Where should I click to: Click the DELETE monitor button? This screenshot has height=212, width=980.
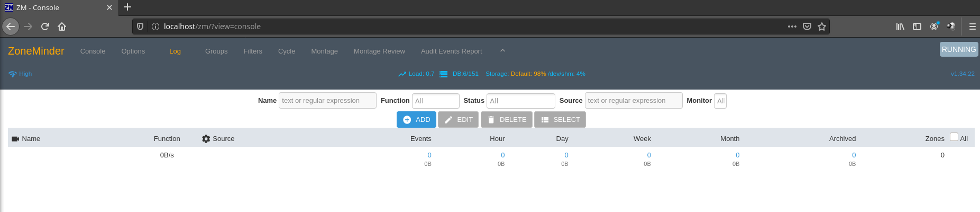pyautogui.click(x=507, y=120)
